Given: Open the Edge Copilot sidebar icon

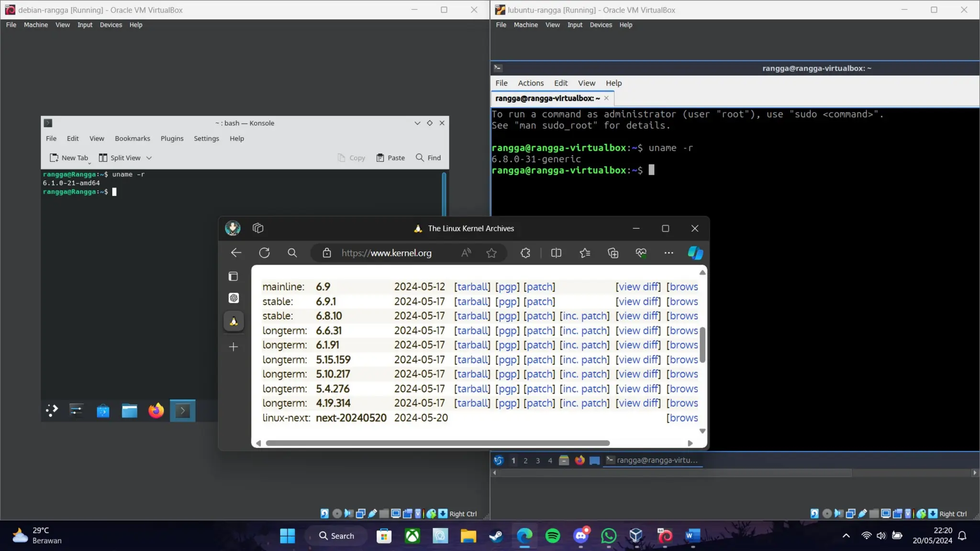Looking at the screenshot, I should (x=695, y=253).
